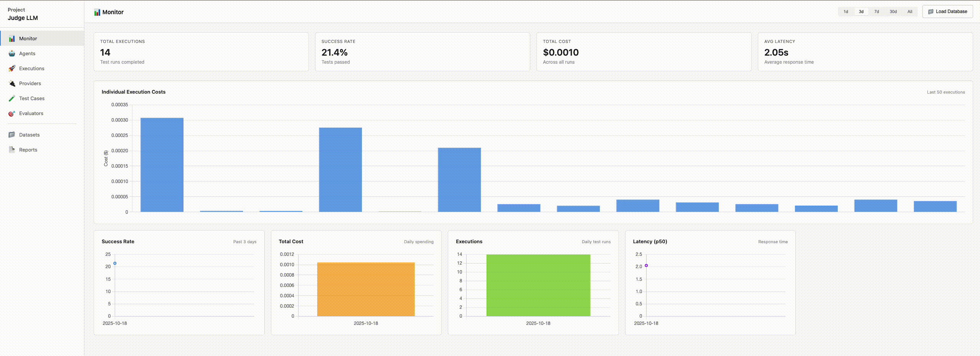Viewport: 980px width, 356px height.
Task: Click the Evaluators target icon
Action: (x=12, y=114)
